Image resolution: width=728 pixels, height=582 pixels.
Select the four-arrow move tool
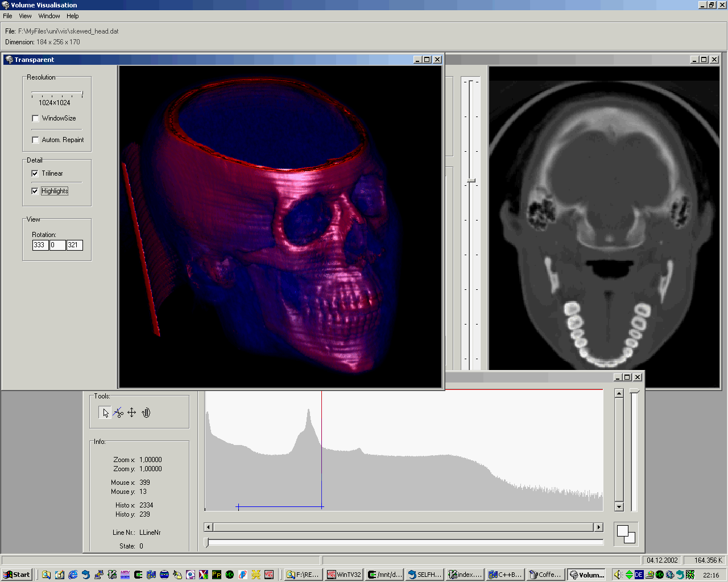point(131,413)
